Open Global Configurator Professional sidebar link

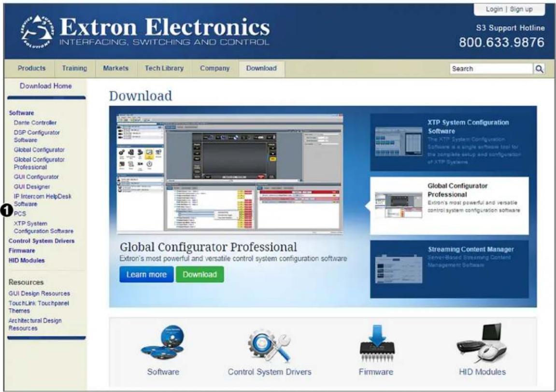39,163
